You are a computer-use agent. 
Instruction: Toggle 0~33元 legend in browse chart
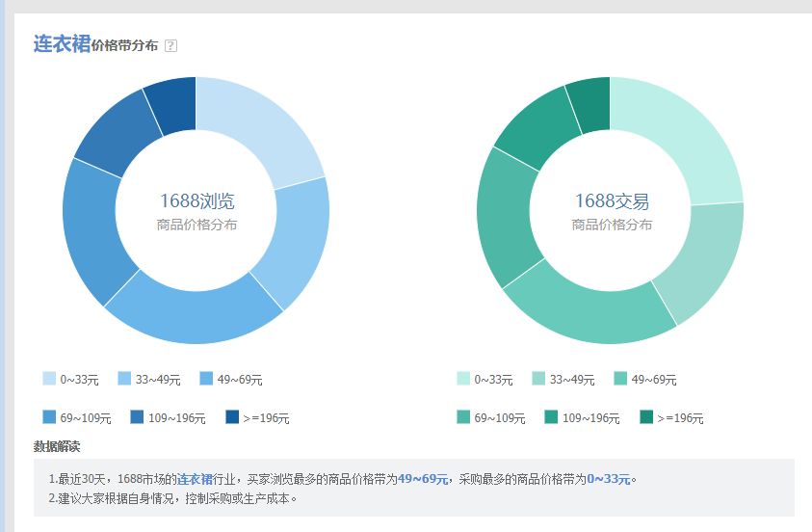[70, 379]
